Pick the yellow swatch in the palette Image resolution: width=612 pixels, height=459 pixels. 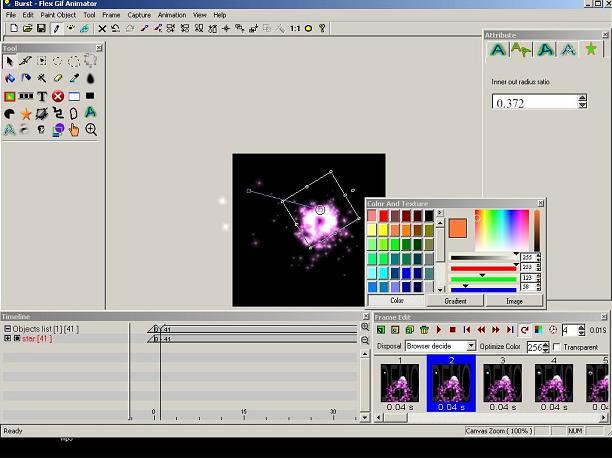point(383,230)
